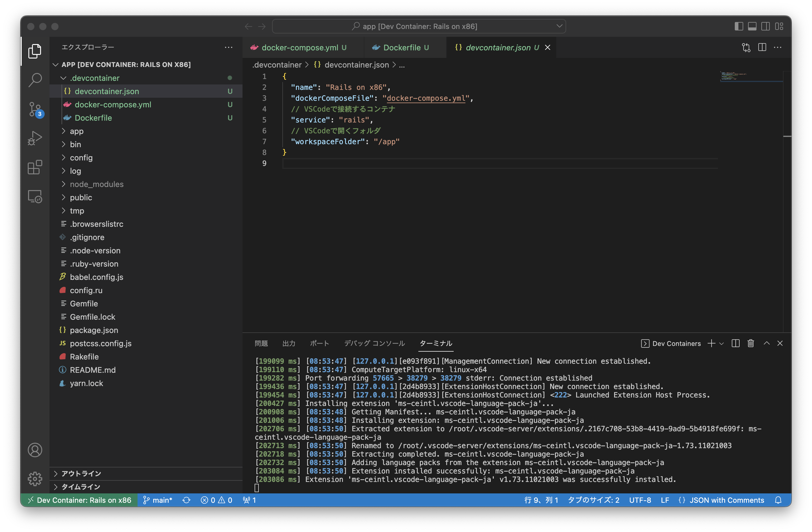Open the new terminal profile dropdown arrow
Viewport: 812px width, 532px height.
click(x=721, y=344)
